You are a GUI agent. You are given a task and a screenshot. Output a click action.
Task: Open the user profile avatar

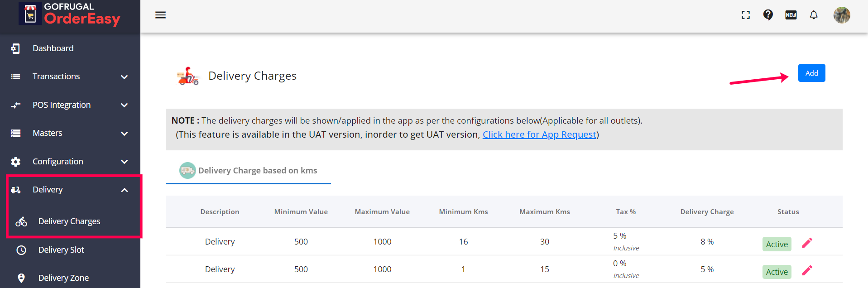(841, 15)
